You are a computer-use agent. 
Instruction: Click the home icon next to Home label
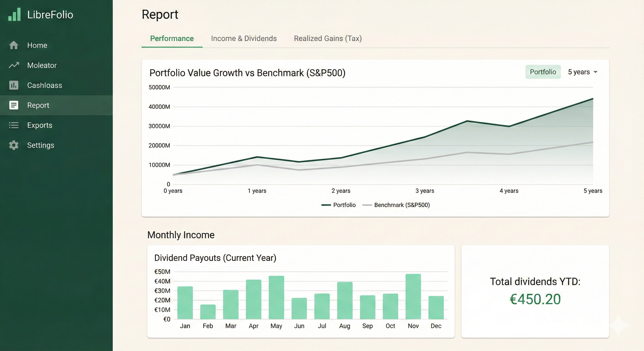click(x=13, y=45)
